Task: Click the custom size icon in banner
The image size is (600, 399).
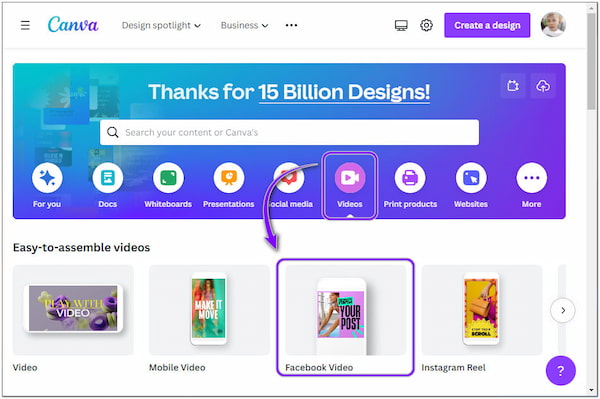Action: [x=513, y=86]
